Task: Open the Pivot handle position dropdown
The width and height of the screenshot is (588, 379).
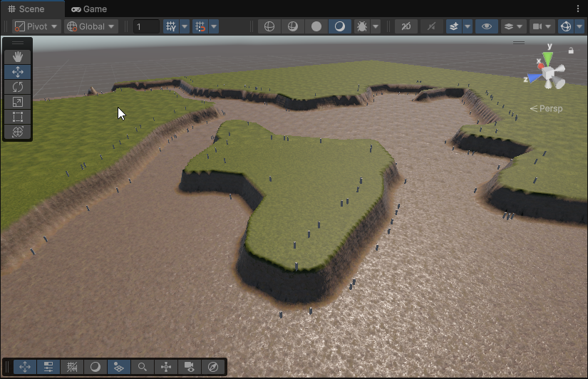Action: tap(36, 26)
